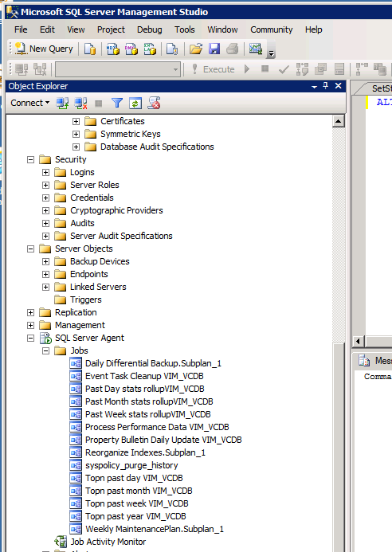Click the Analysis Services XMLA Query icon

pyautogui.click(x=150, y=49)
